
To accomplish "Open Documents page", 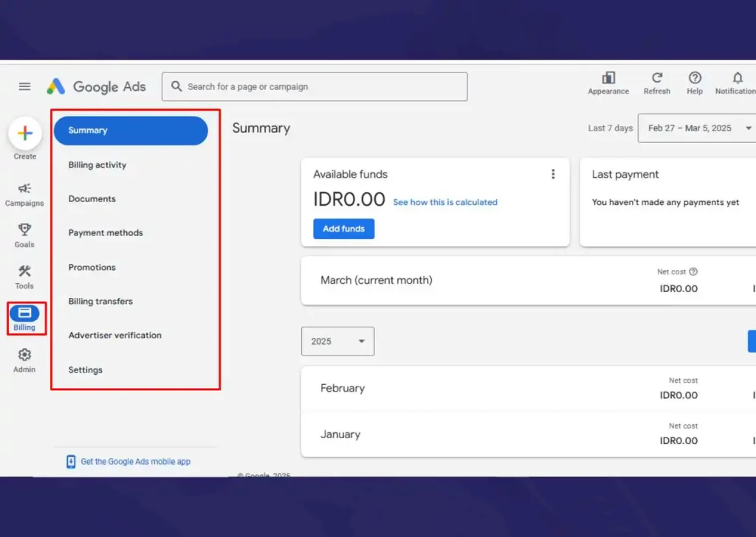I will (x=92, y=199).
